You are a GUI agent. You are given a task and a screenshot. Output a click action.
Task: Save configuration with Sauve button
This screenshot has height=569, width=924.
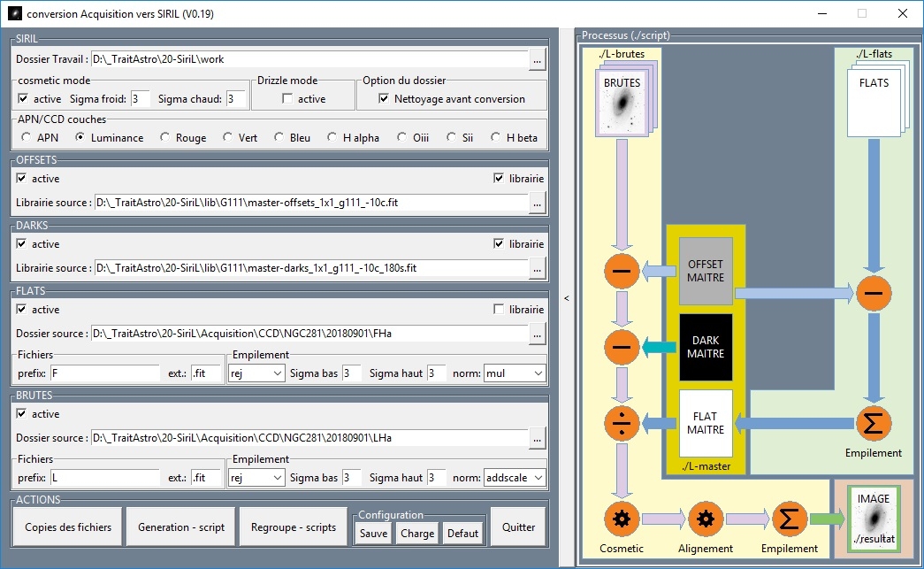coord(374,533)
